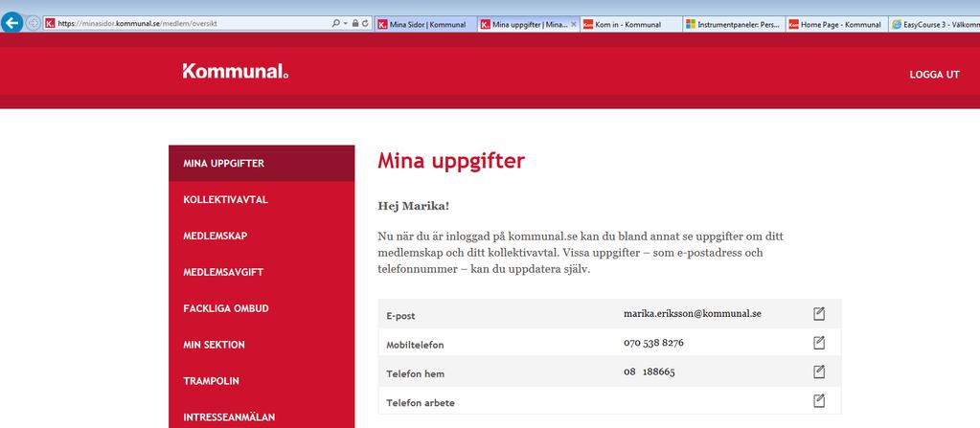
Task: Click the Mobiltelefon row label
Action: [415, 345]
